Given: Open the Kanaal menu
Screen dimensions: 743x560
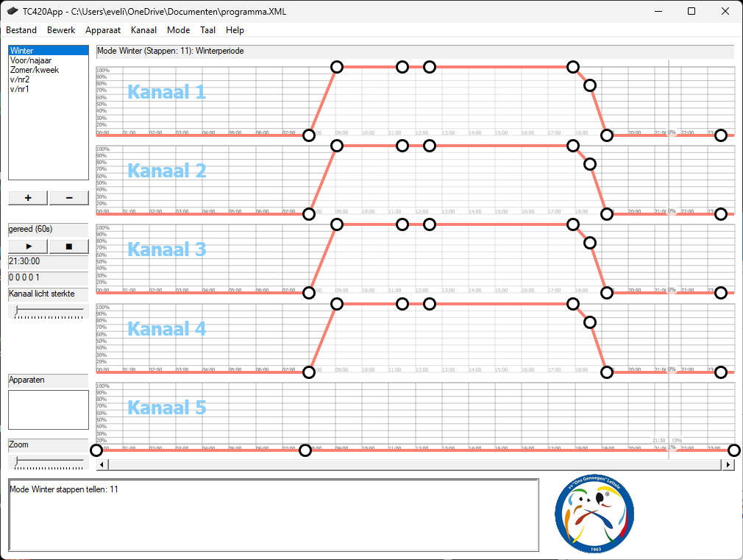Looking at the screenshot, I should (x=143, y=30).
